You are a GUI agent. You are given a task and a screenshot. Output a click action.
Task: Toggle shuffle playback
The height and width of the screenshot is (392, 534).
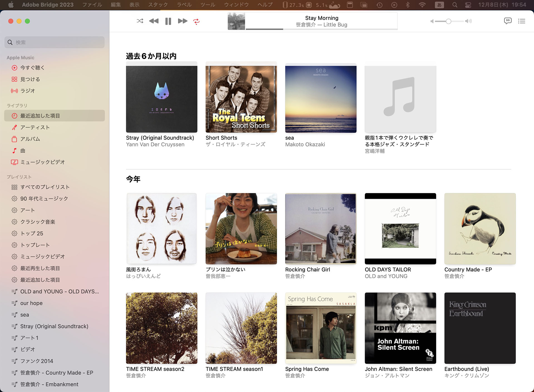(x=140, y=21)
